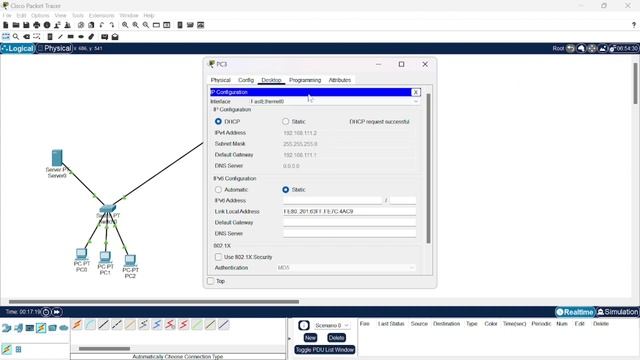640x360 pixels.
Task: Click the Zoom In magnifier icon
Action: tap(125, 25)
